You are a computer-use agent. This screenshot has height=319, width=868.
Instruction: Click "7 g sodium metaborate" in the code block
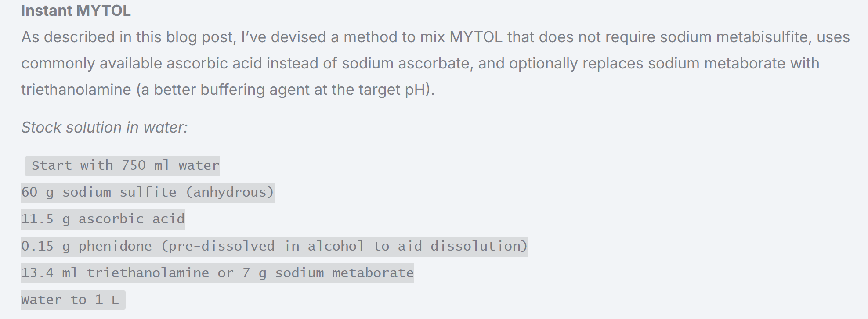point(328,273)
